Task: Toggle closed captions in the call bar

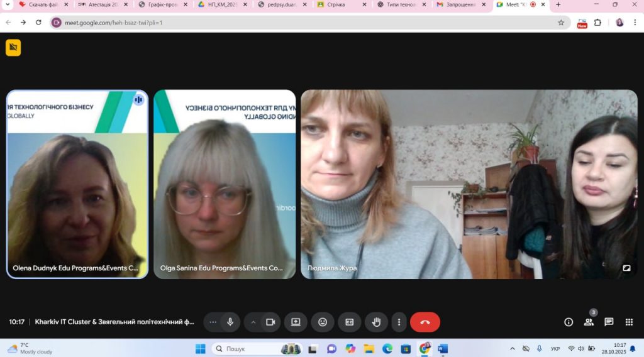Action: point(350,322)
